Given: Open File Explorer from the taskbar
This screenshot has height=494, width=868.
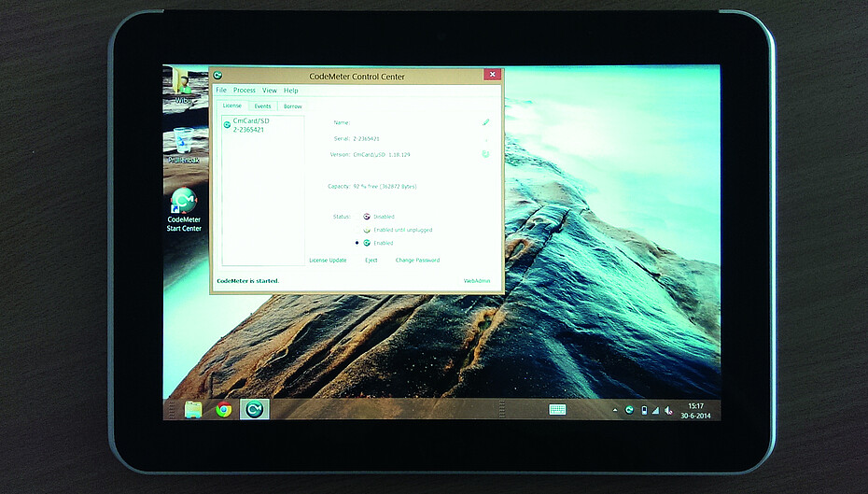Looking at the screenshot, I should coord(192,410).
